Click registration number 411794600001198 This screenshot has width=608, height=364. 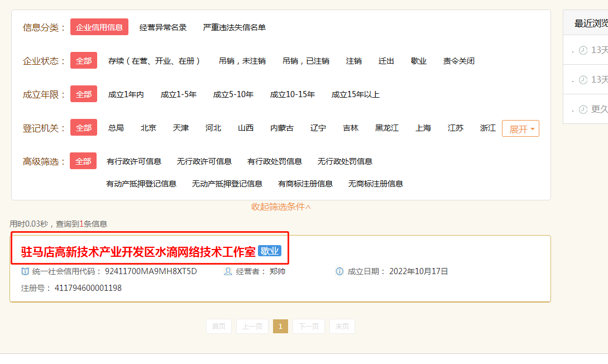[x=88, y=288]
